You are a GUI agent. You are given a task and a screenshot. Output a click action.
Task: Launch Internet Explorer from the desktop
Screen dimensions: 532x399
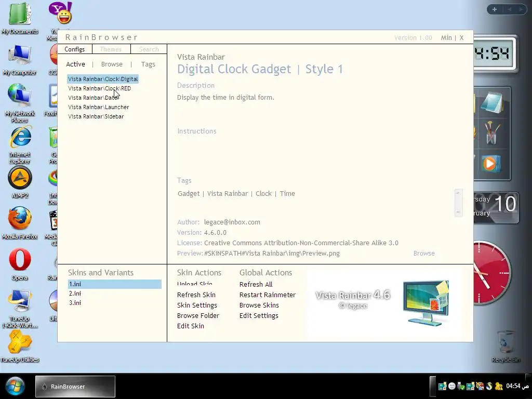tap(20, 144)
